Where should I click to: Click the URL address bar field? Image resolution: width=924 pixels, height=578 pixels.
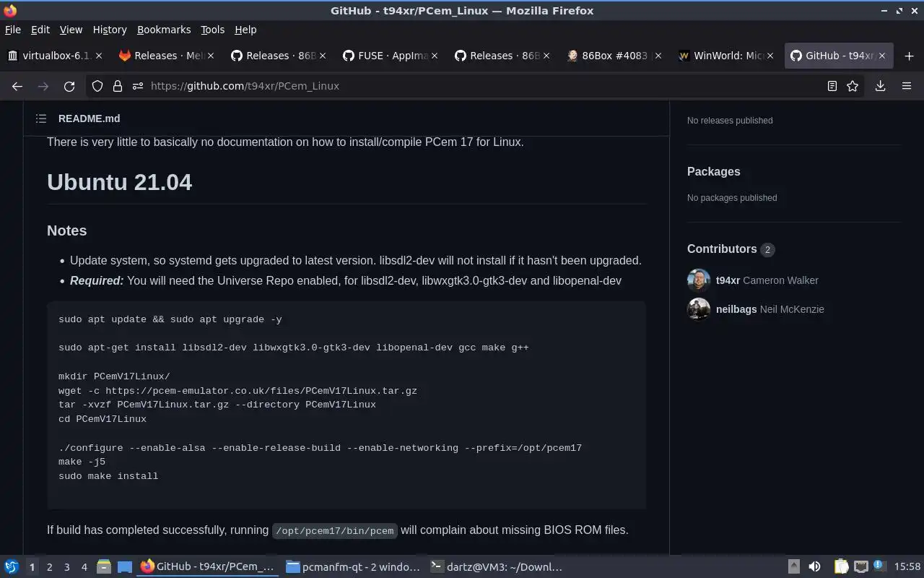point(476,86)
